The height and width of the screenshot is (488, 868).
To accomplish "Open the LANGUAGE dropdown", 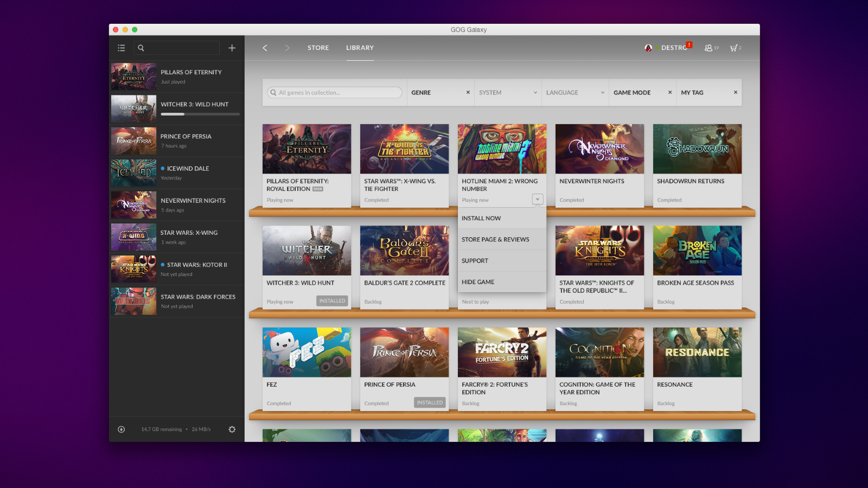I will coord(603,92).
